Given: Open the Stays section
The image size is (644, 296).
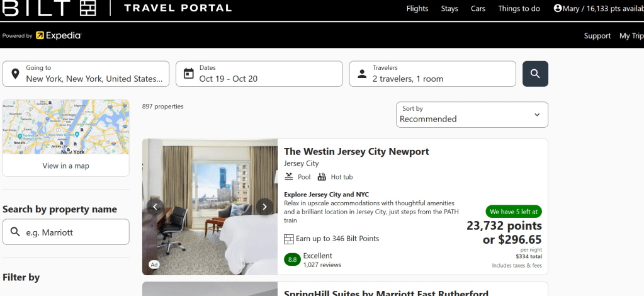Looking at the screenshot, I should tap(449, 9).
